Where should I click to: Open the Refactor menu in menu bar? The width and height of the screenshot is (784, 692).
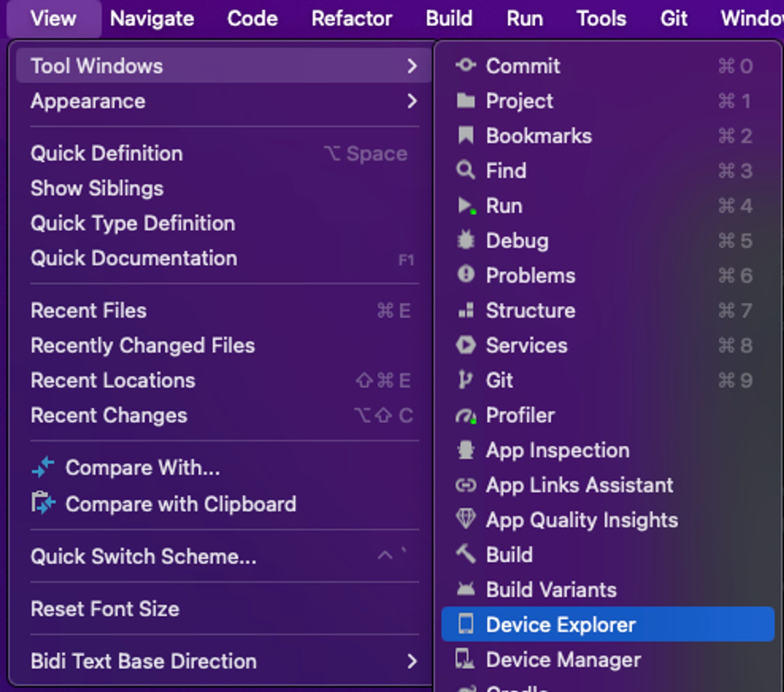pos(352,18)
